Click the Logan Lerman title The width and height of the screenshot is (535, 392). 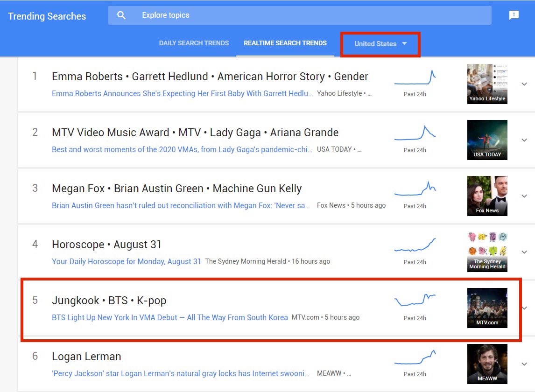[x=86, y=356]
